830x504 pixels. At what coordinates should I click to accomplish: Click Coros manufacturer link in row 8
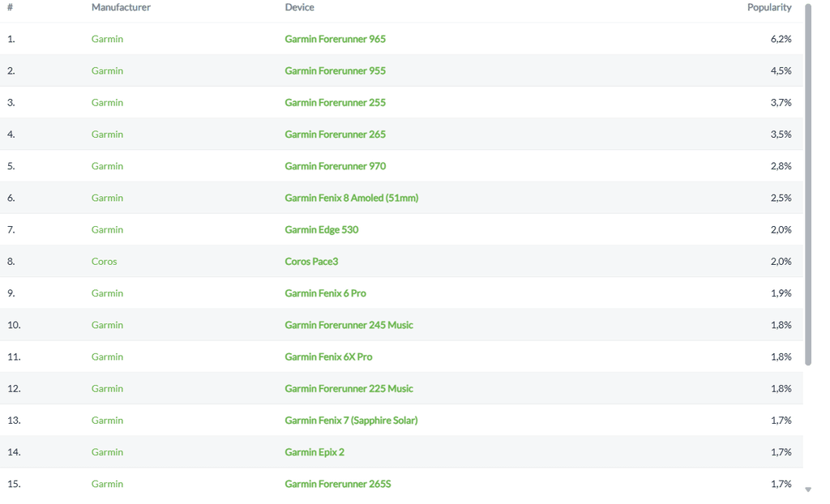pyautogui.click(x=104, y=261)
